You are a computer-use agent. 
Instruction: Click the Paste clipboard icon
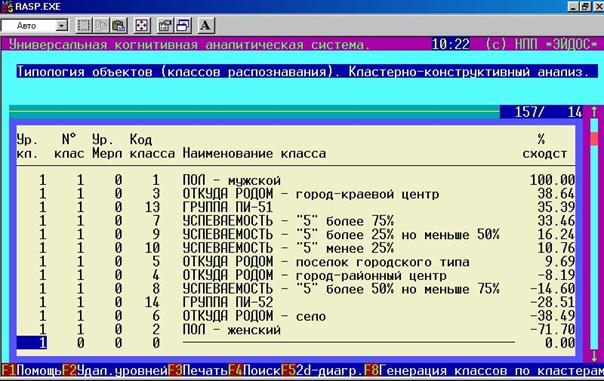tap(119, 25)
